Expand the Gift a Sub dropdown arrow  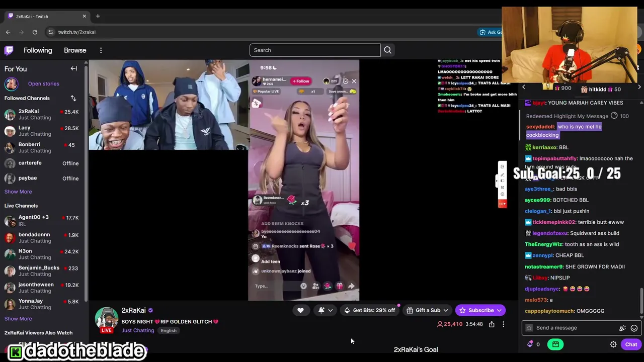click(446, 310)
